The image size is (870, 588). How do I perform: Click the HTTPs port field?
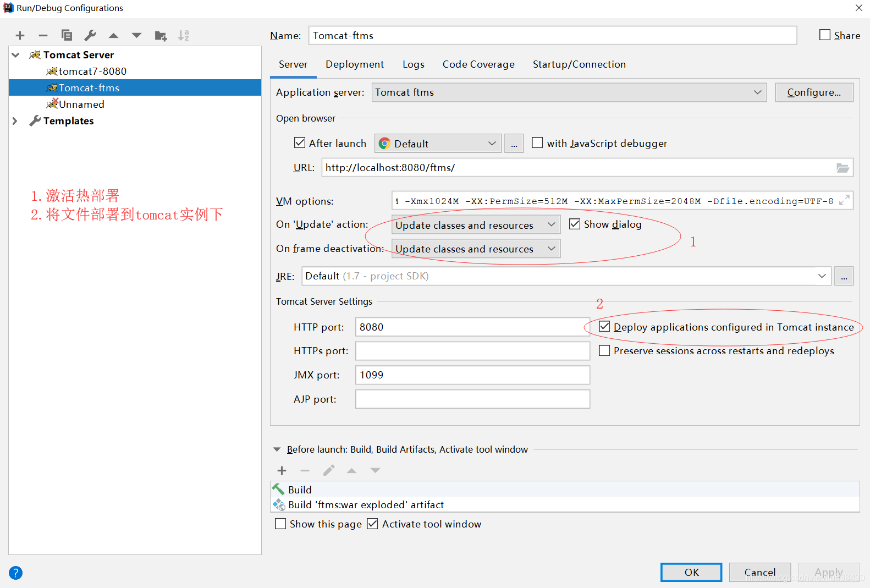472,351
